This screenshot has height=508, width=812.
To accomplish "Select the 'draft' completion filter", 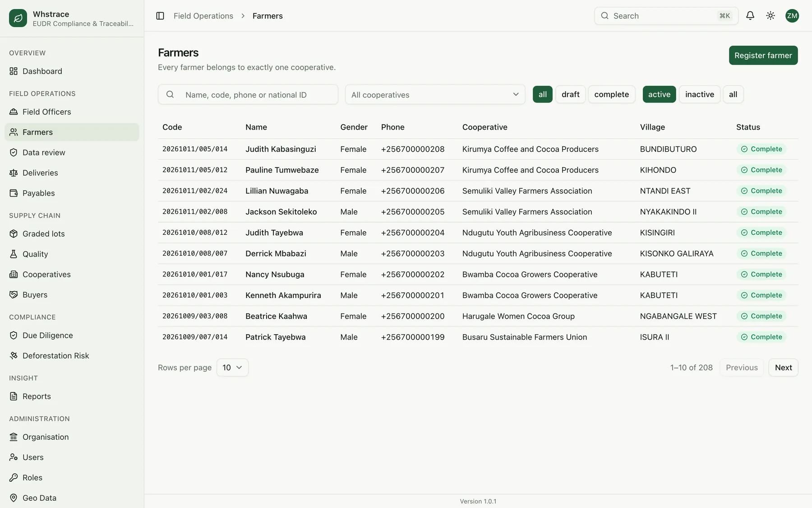I will (570, 94).
